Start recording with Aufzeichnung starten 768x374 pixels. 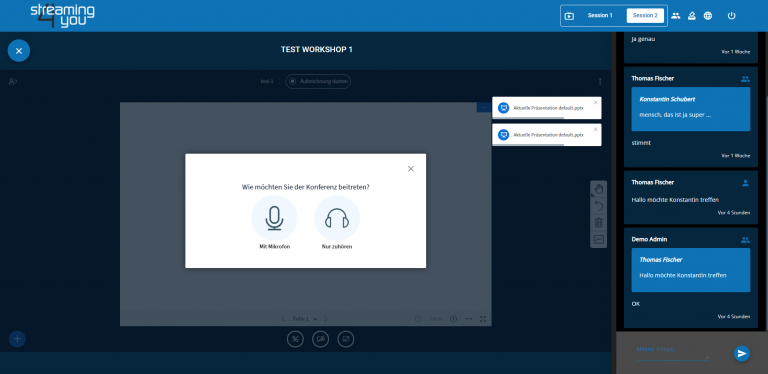coord(318,81)
